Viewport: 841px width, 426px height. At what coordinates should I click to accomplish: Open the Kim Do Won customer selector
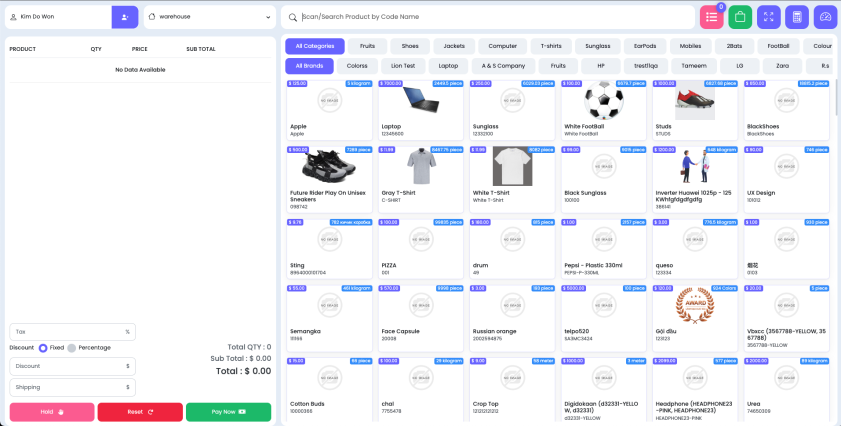(x=58, y=17)
